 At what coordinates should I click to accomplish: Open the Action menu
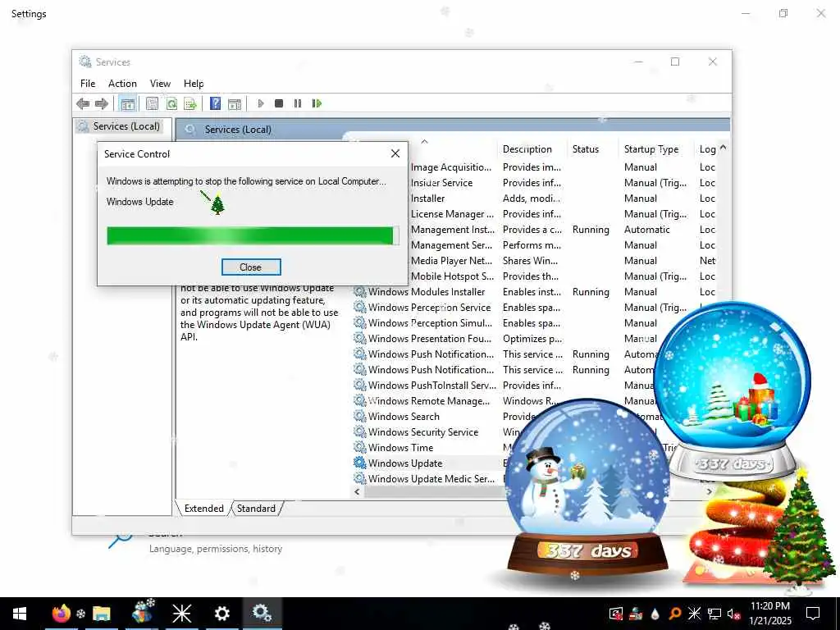pyautogui.click(x=122, y=84)
